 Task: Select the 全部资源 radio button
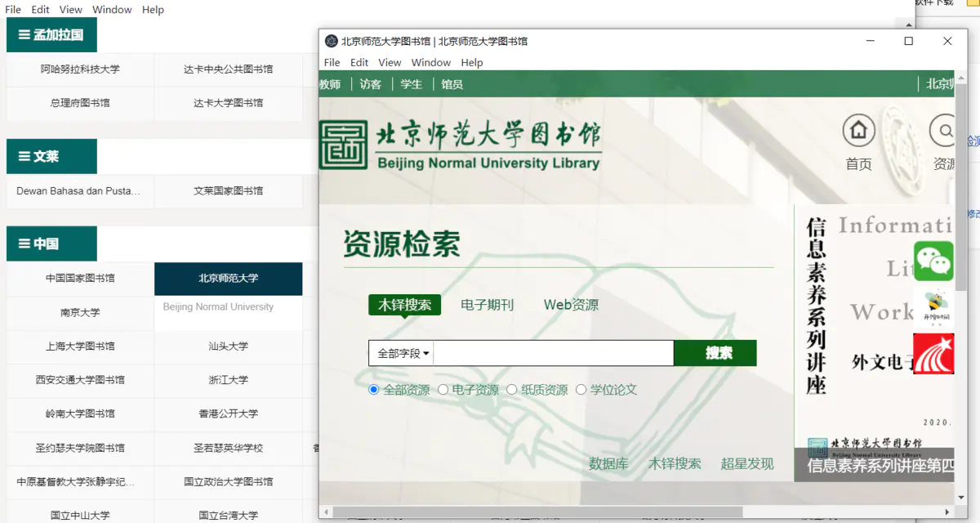[374, 390]
